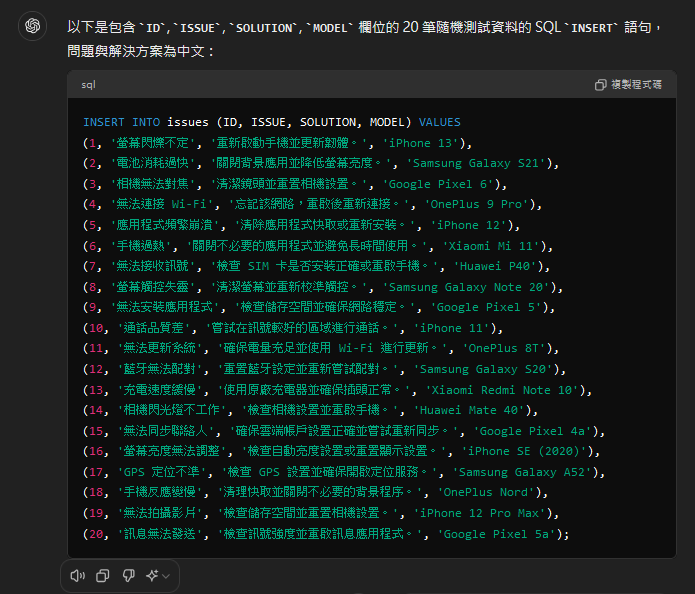Click 'Samsung Galaxy S21' in row 2
This screenshot has height=594, width=695.
[x=476, y=164]
